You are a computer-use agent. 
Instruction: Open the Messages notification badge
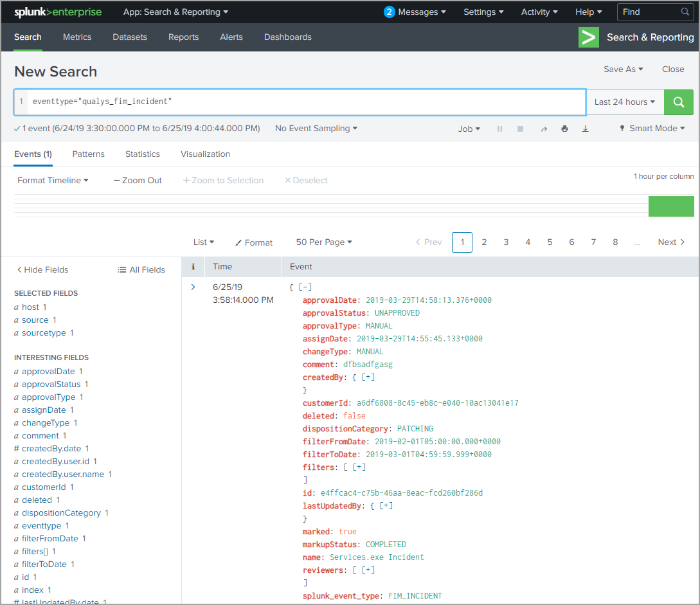[390, 12]
